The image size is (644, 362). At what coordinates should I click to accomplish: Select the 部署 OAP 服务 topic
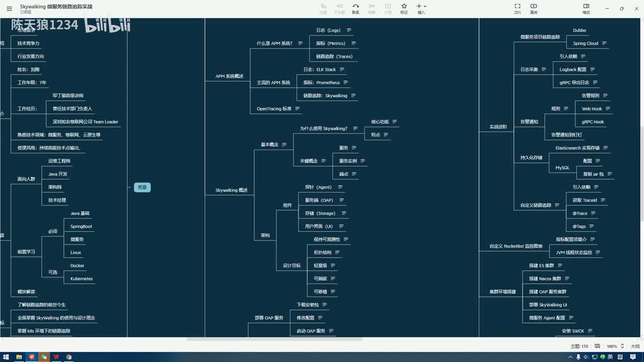(x=269, y=318)
